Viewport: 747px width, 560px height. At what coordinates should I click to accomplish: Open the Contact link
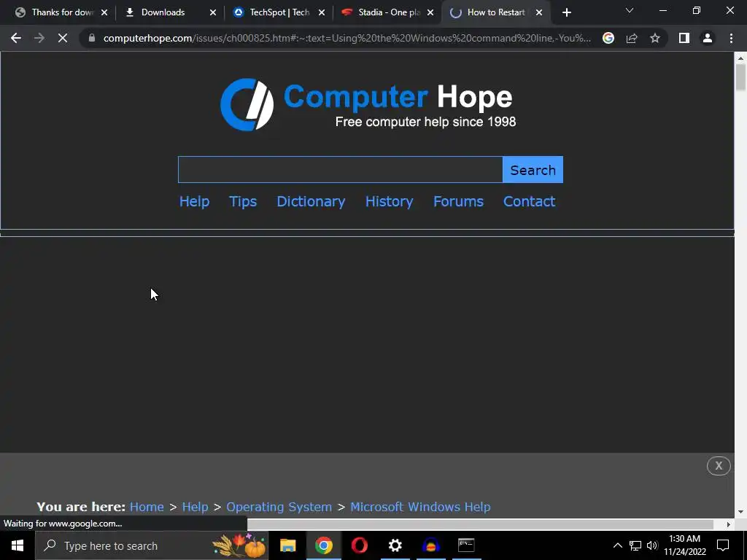[530, 201]
